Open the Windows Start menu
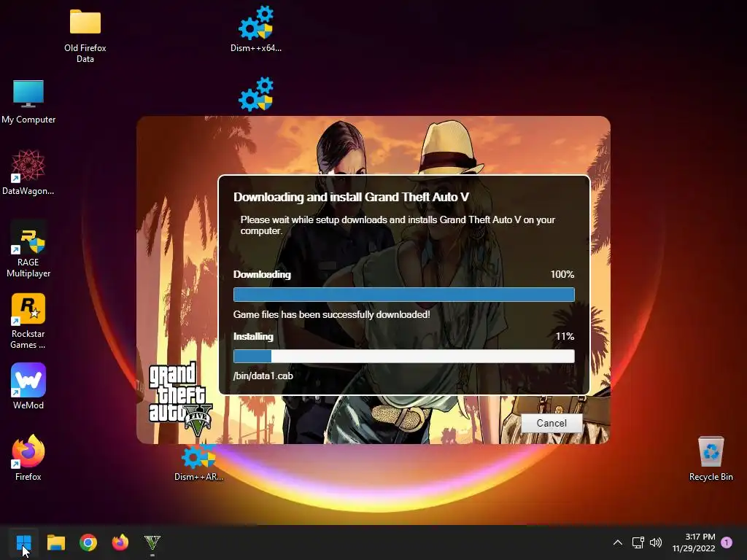Image resolution: width=747 pixels, height=560 pixels. 24,542
